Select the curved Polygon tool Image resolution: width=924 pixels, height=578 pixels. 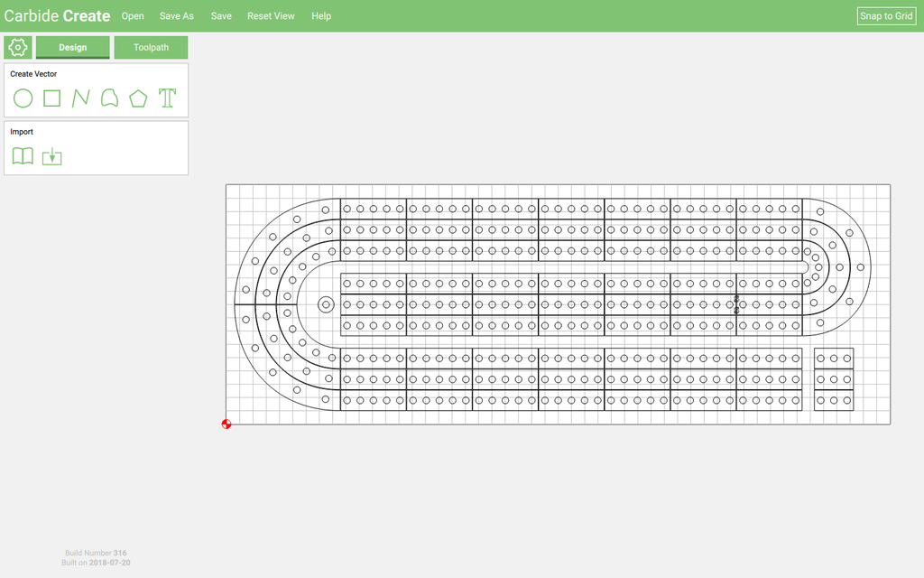(109, 98)
